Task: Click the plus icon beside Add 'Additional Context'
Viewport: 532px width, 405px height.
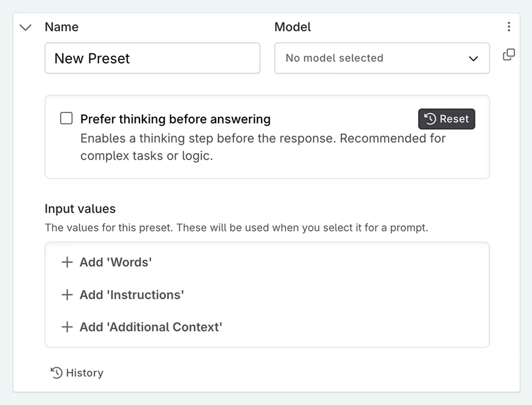Action: click(x=66, y=327)
